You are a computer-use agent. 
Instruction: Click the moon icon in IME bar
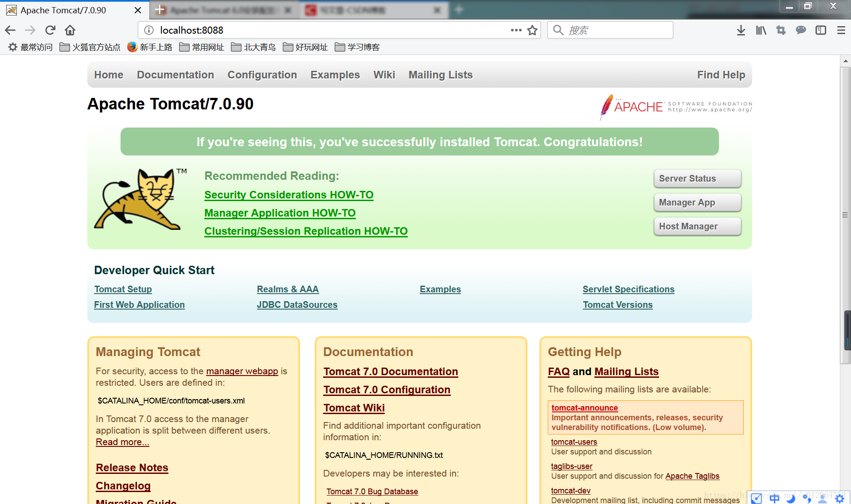click(791, 498)
